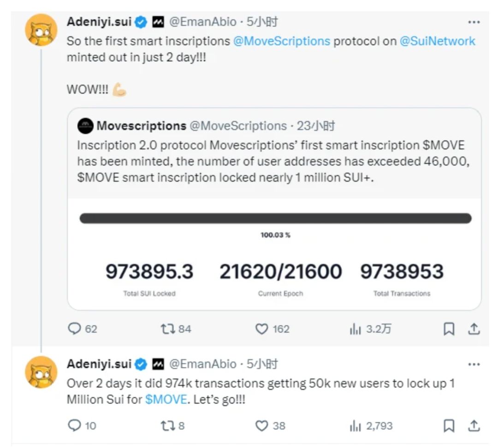Click the $MOVE cashtag in second tweet
This screenshot has width=498, height=448.
pyautogui.click(x=166, y=400)
